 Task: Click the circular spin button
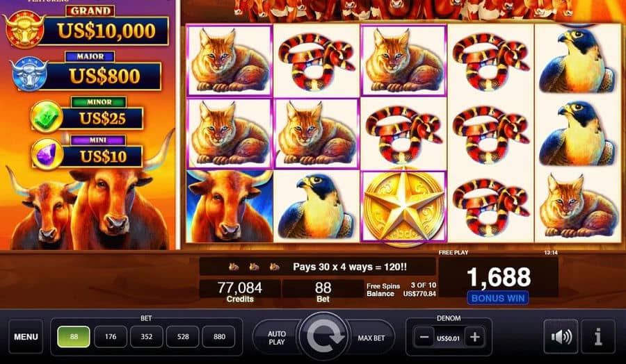point(323,337)
